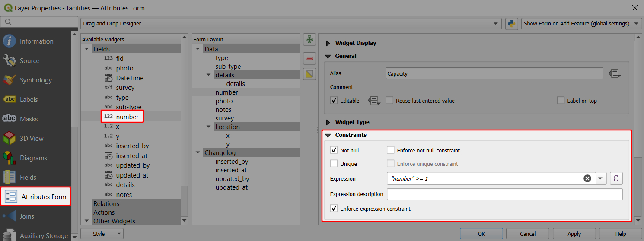
Task: Open Show Form on Add Feature dropdown
Action: pyautogui.click(x=582, y=24)
